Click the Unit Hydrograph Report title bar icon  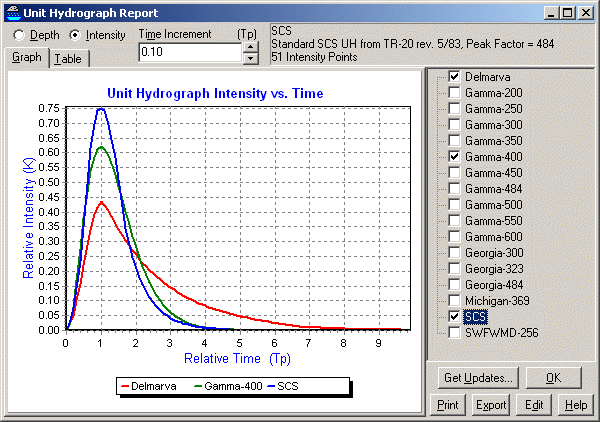pyautogui.click(x=12, y=12)
